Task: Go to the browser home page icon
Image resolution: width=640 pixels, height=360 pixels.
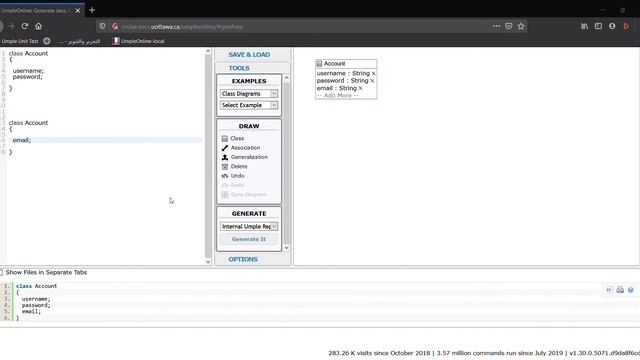Action: click(x=38, y=26)
